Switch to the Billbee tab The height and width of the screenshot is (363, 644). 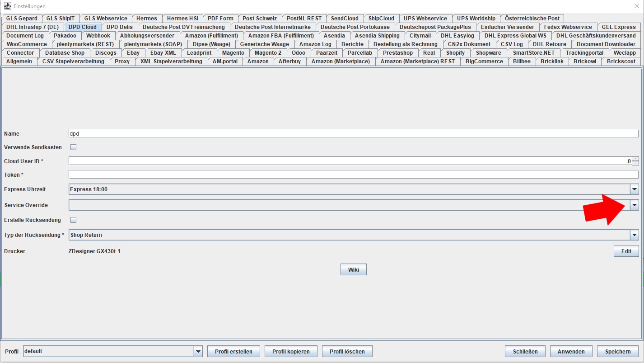[522, 61]
